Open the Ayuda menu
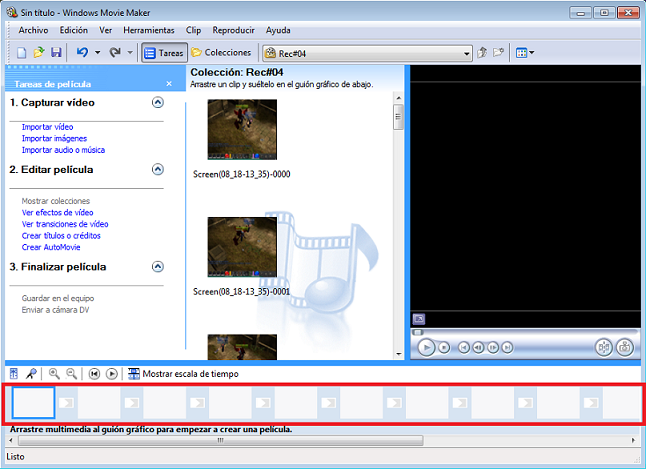The height and width of the screenshot is (469, 646). (278, 30)
